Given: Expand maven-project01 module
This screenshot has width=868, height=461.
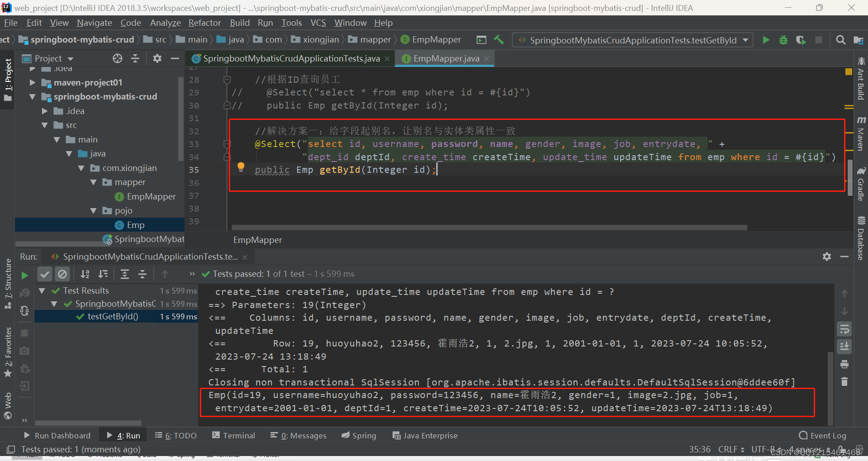Looking at the screenshot, I should click(32, 82).
